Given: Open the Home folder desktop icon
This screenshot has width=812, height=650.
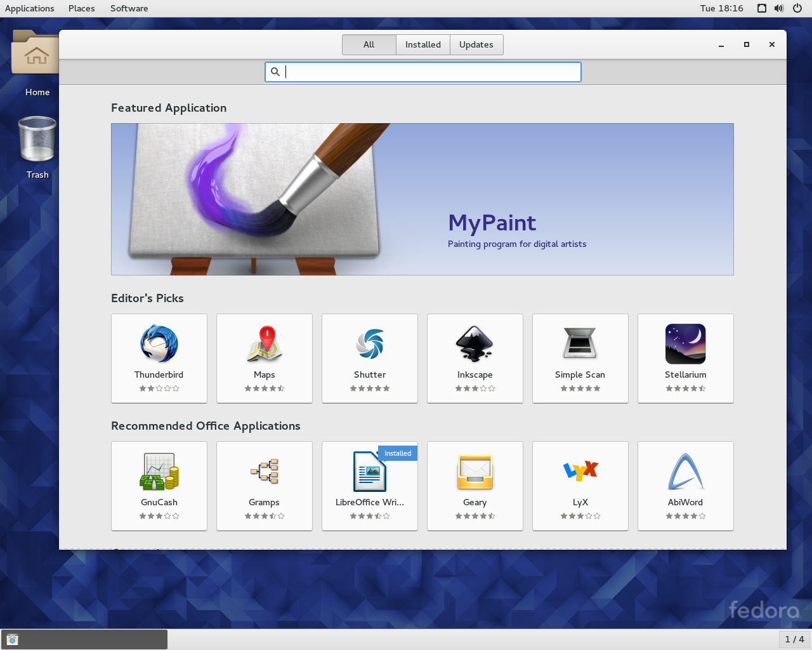Looking at the screenshot, I should coord(37,52).
